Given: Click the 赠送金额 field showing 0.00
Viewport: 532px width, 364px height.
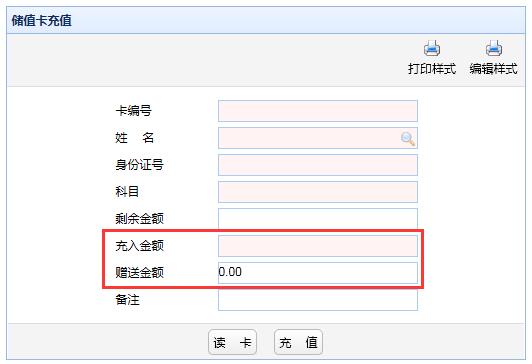Looking at the screenshot, I should tap(318, 273).
